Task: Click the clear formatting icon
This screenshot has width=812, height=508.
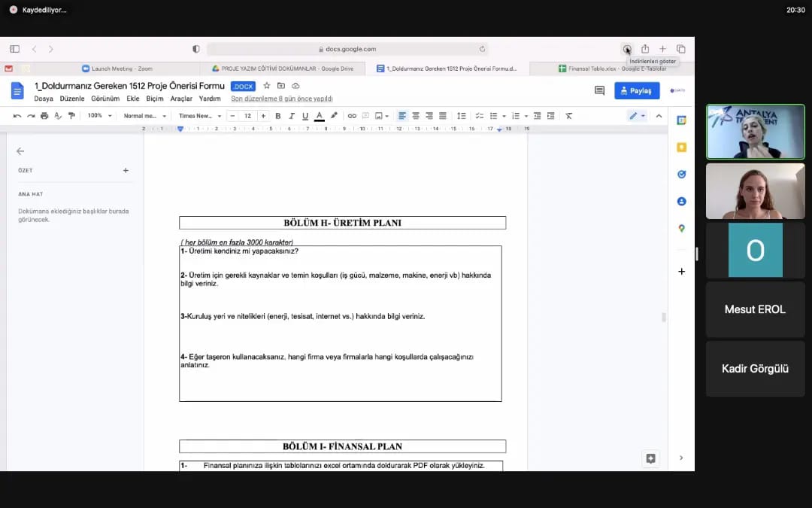Action: point(568,116)
